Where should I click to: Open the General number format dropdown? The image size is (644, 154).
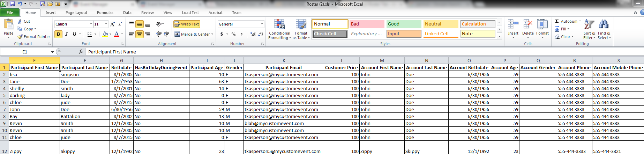(262, 24)
